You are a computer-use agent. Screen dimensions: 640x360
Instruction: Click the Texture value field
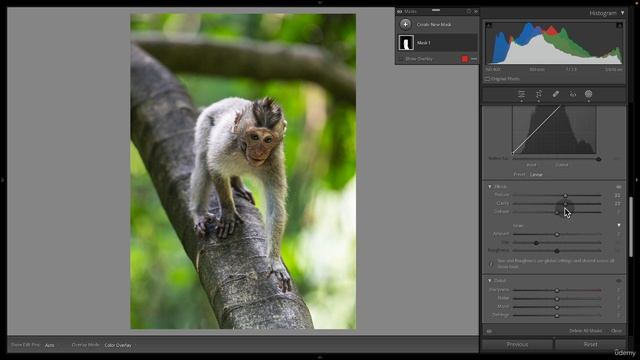[x=618, y=196]
